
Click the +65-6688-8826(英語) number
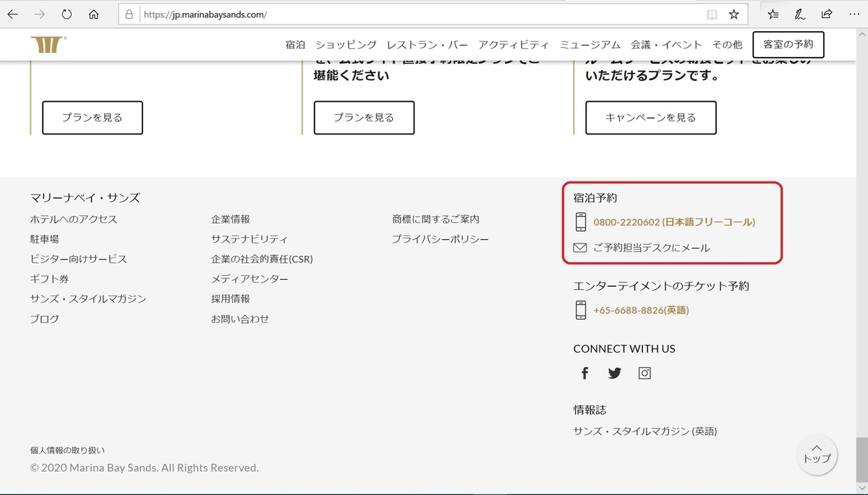click(641, 310)
